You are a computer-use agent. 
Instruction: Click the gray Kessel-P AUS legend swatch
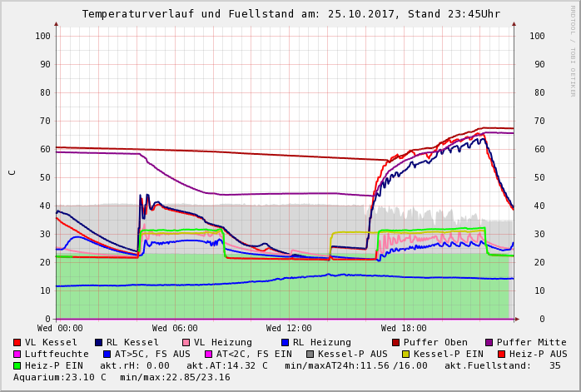pyautogui.click(x=310, y=354)
